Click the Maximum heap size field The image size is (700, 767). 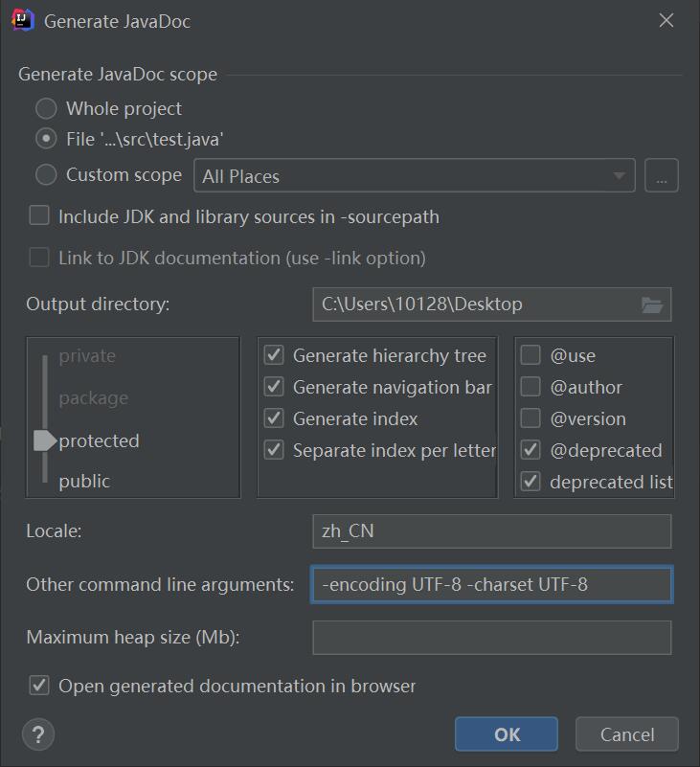[x=491, y=637]
